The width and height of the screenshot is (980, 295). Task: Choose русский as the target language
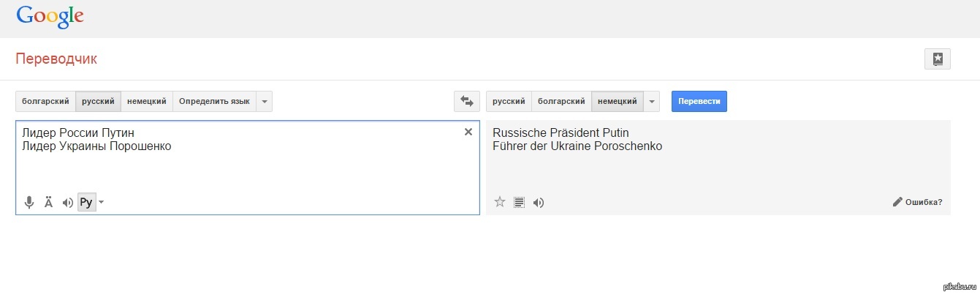[509, 102]
